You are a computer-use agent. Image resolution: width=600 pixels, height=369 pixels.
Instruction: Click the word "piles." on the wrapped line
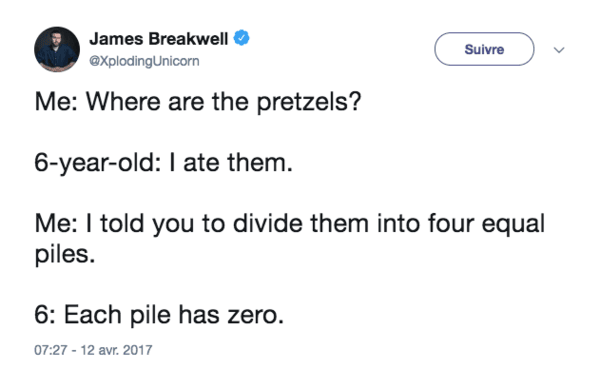point(65,254)
